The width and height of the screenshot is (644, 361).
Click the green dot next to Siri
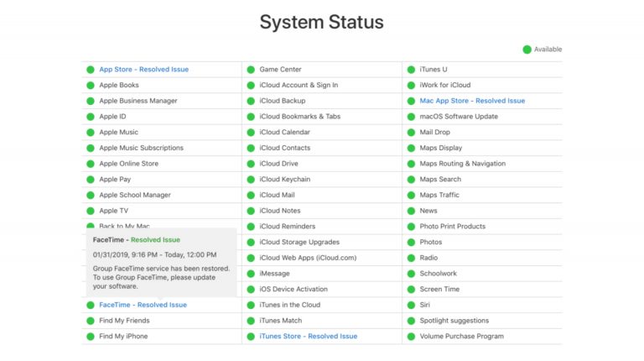click(x=411, y=305)
